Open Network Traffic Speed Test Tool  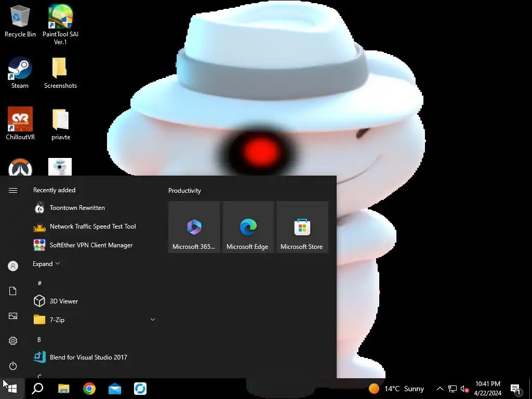coord(95,227)
